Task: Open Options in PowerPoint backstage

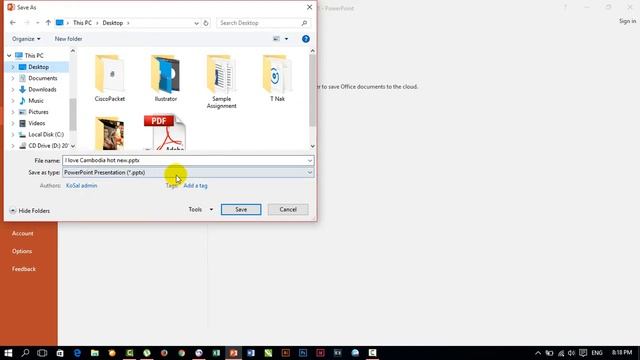Action: (22, 251)
